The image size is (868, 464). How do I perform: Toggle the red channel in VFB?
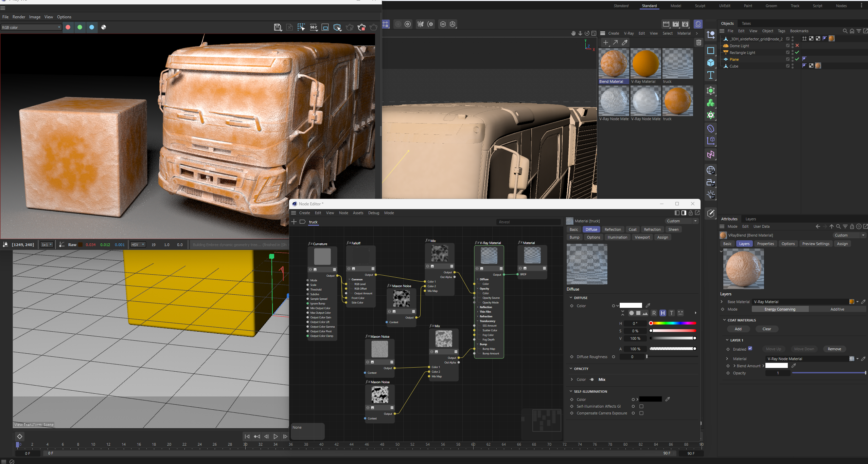68,27
